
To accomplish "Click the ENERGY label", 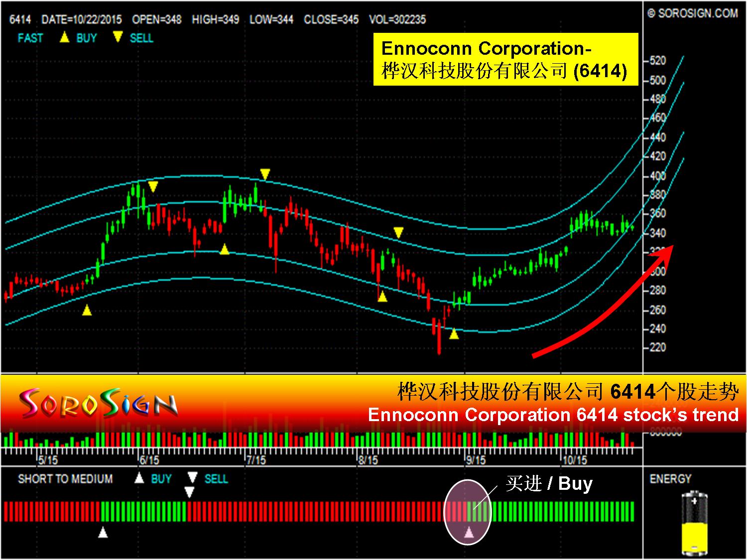I will tap(670, 479).
